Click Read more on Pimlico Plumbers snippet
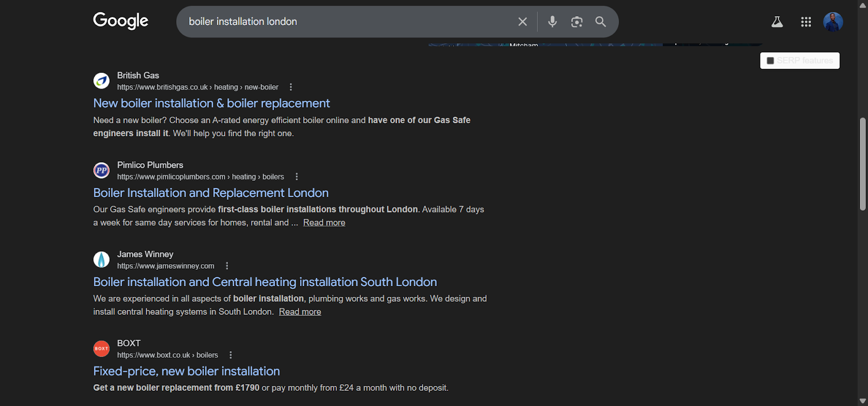 click(324, 223)
